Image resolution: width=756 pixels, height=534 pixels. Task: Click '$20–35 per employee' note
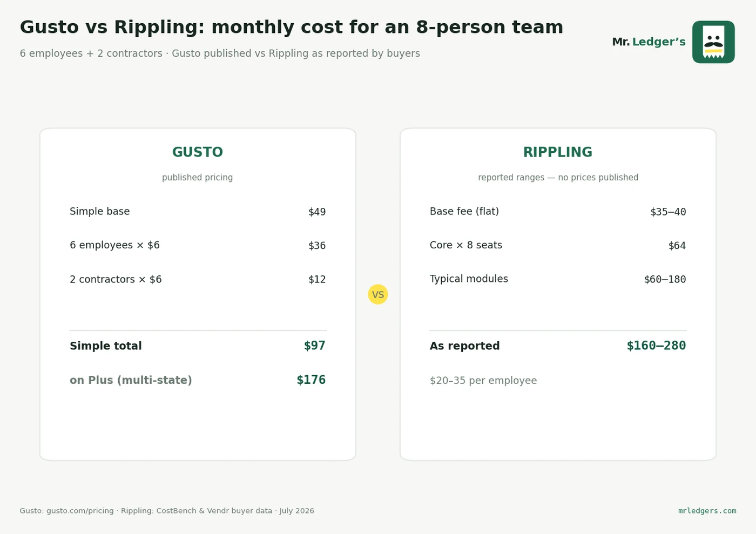coord(483,381)
